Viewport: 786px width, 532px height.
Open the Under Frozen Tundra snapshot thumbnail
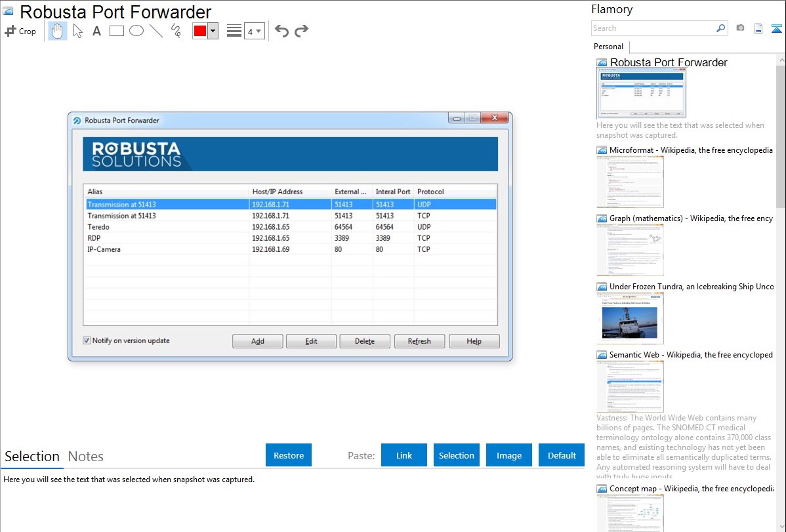click(x=630, y=318)
